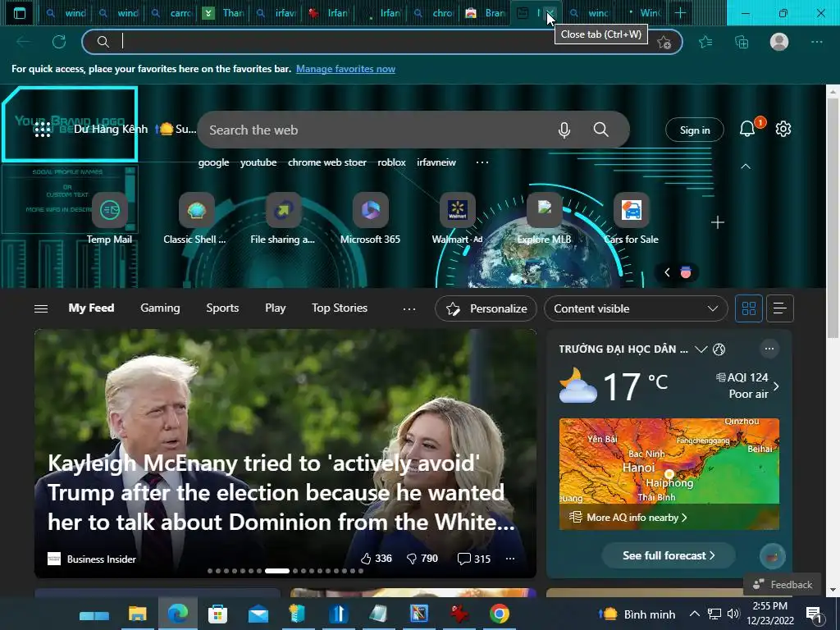Open the Feedback button

pos(782,584)
